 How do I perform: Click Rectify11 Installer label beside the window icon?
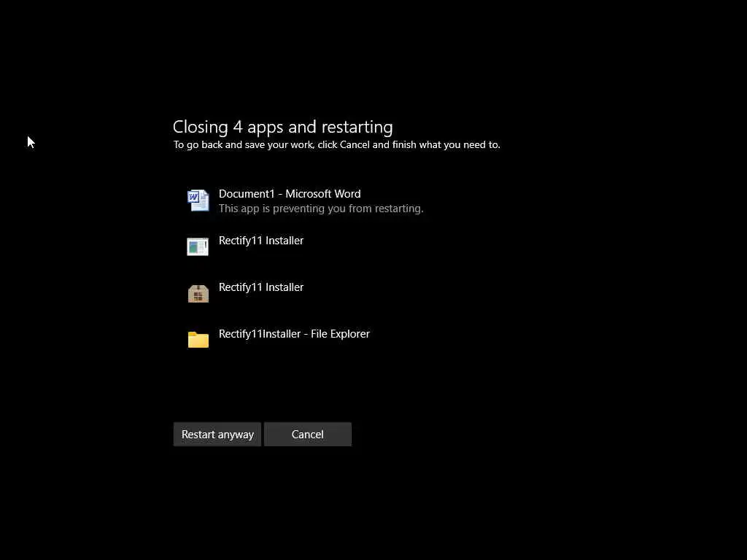click(x=261, y=241)
